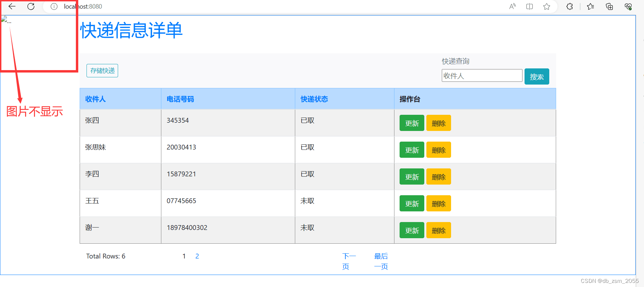Click the 搜索 search button

(x=537, y=77)
